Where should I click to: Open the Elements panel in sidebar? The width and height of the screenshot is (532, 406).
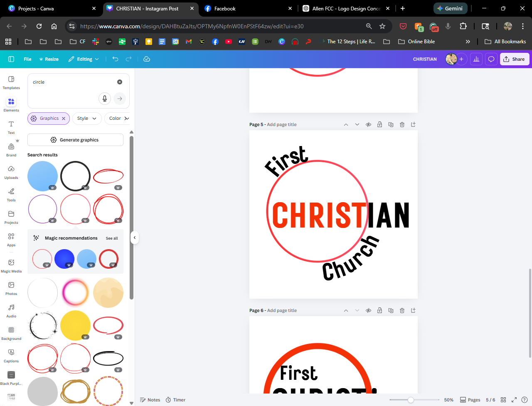pyautogui.click(x=11, y=104)
